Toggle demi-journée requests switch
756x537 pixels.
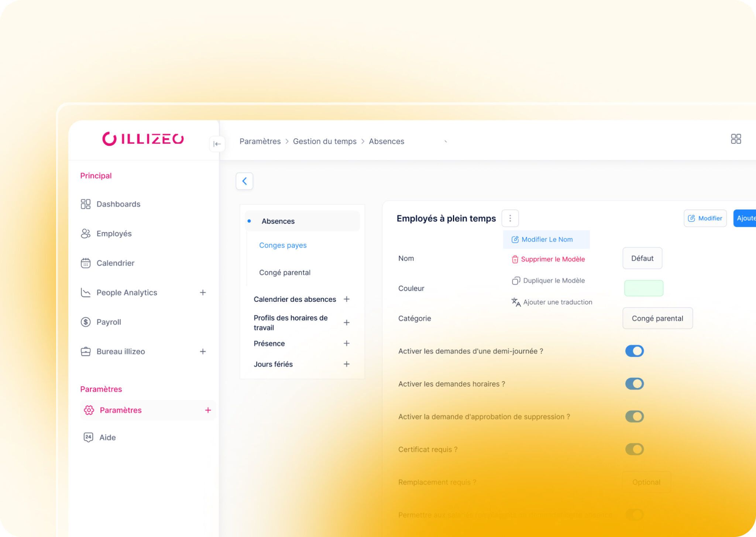pos(634,351)
